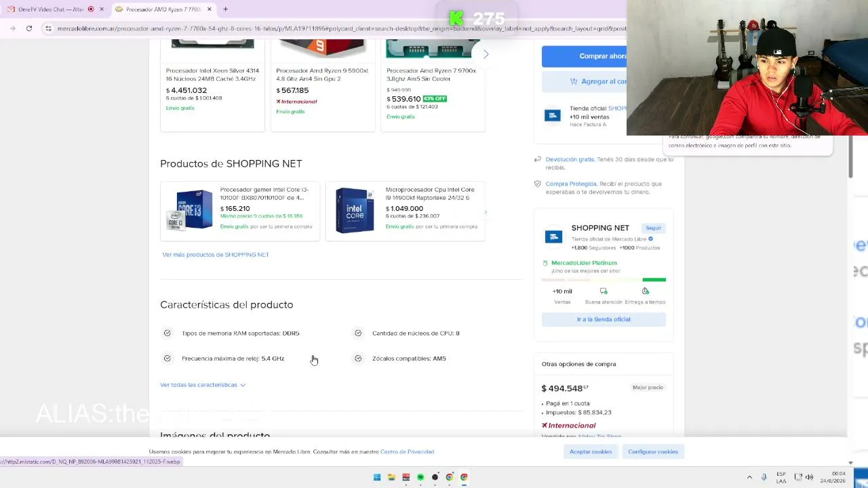Open Spotify from the taskbar
The image size is (868, 488).
[420, 477]
